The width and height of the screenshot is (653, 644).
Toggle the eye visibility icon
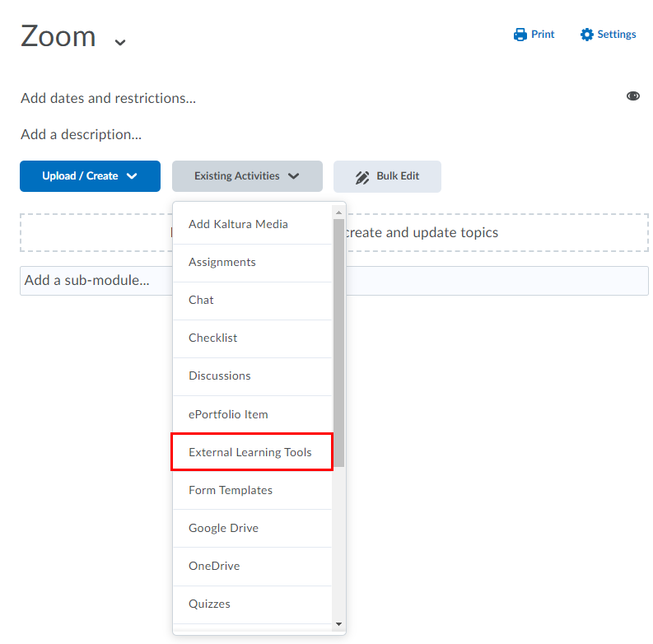pyautogui.click(x=632, y=96)
